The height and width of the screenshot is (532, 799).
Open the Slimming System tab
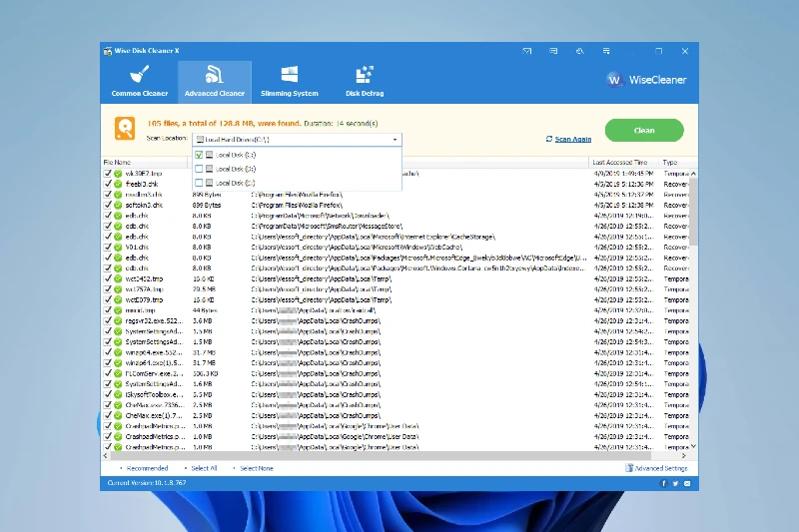289,82
